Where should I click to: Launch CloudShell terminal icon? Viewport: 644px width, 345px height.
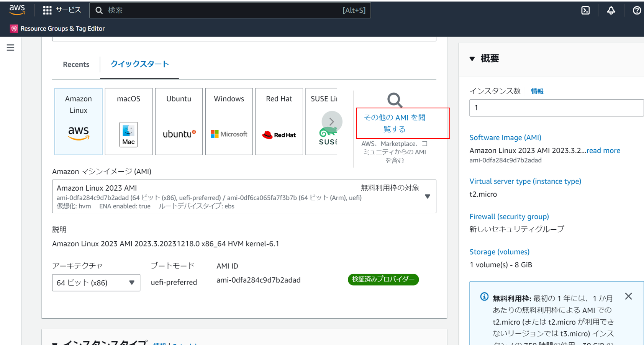(585, 10)
